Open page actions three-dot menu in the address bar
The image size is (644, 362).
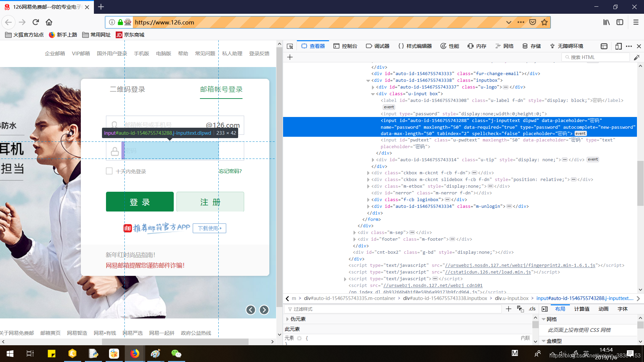pos(521,22)
